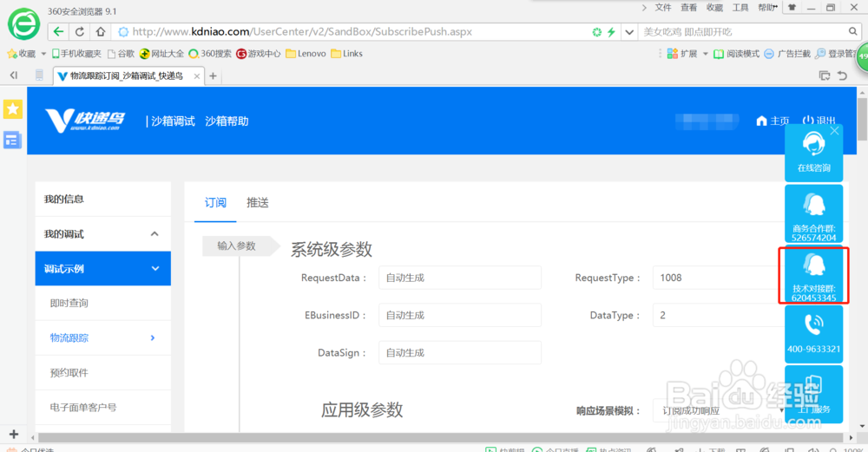This screenshot has width=868, height=452.
Task: Open 在线咨询 online consultation widget
Action: coord(814,154)
